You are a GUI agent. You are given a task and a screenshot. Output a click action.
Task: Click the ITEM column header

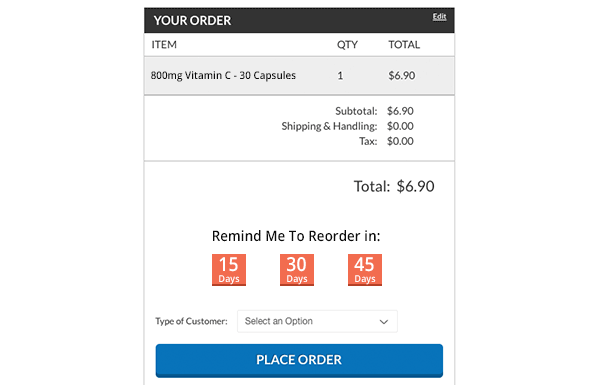[x=164, y=45]
